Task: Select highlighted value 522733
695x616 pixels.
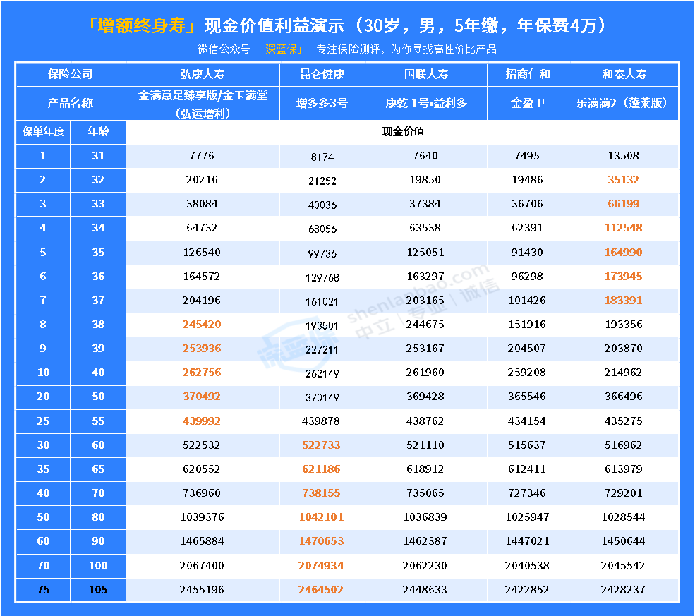Action: pos(321,445)
